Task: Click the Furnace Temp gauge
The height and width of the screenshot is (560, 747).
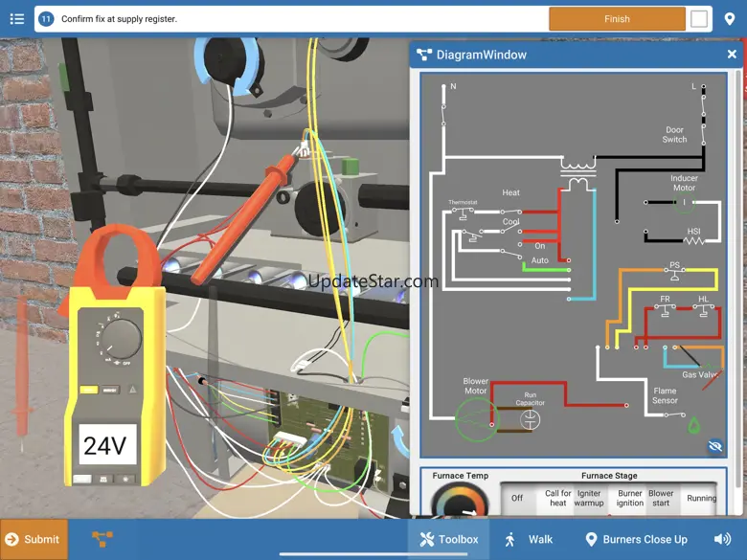Action: click(460, 500)
